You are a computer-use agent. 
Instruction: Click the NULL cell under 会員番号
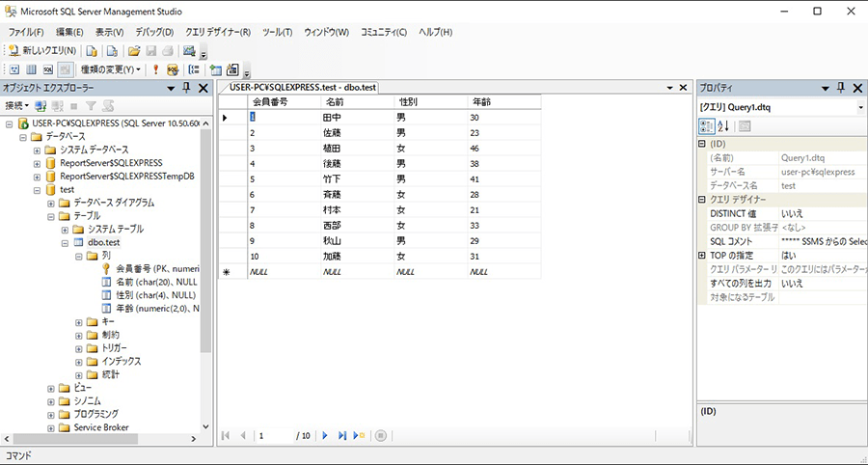click(x=284, y=272)
